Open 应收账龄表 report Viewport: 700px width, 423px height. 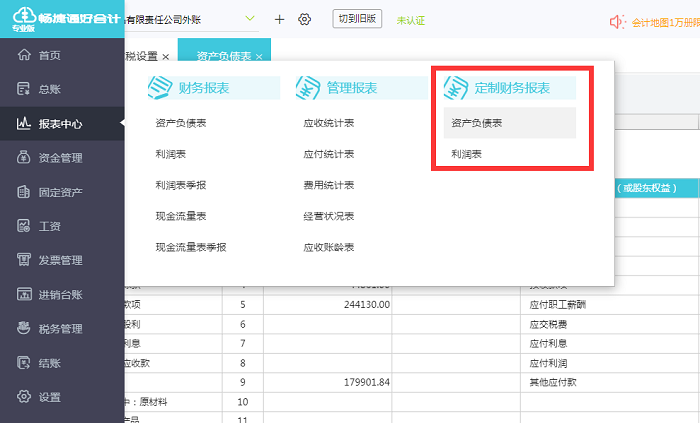click(x=329, y=247)
